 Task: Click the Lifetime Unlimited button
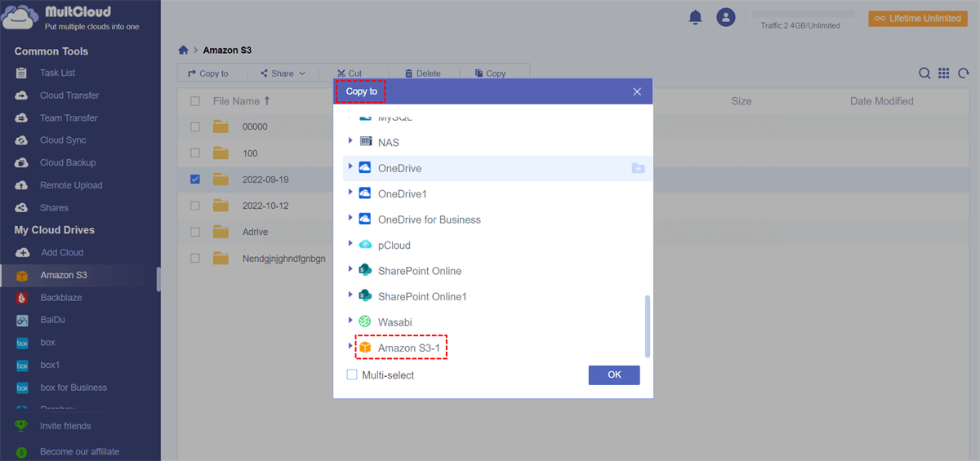point(917,18)
